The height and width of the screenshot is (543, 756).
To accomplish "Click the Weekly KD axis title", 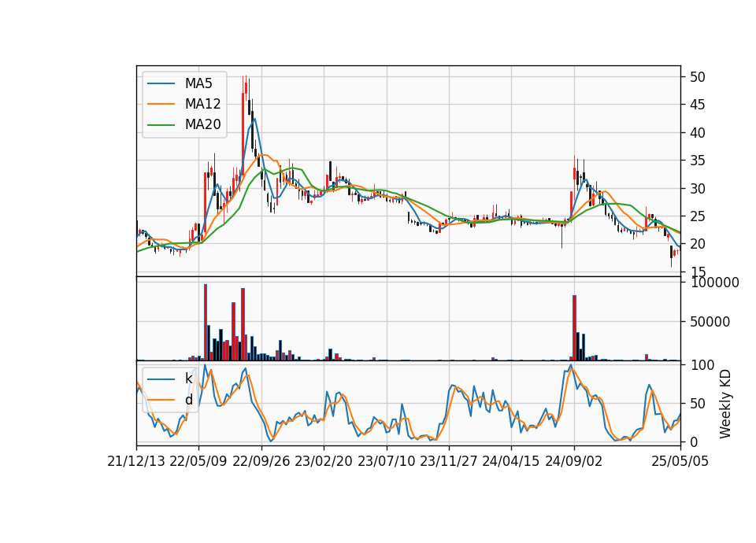I will pos(725,404).
